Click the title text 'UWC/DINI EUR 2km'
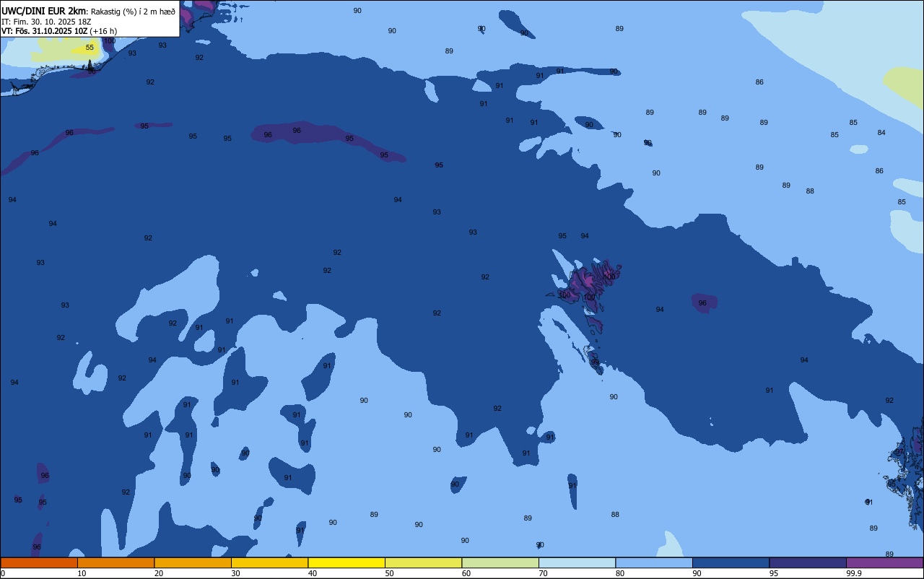 tap(43, 11)
